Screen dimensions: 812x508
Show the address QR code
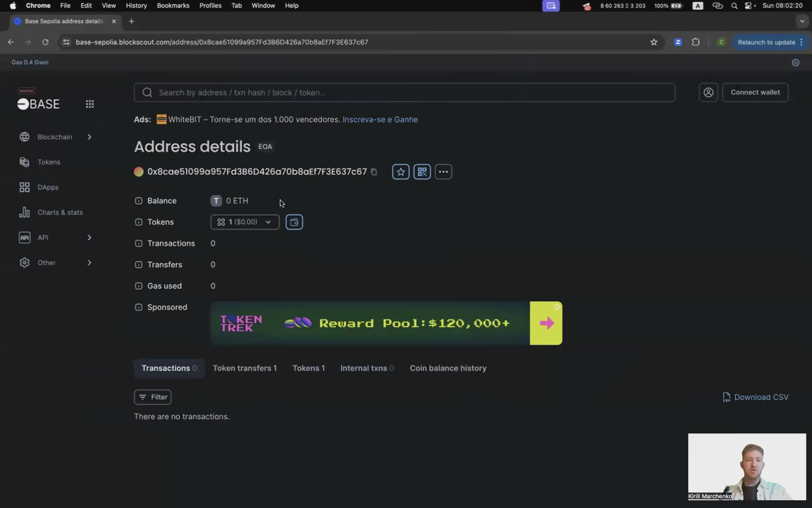tap(422, 171)
